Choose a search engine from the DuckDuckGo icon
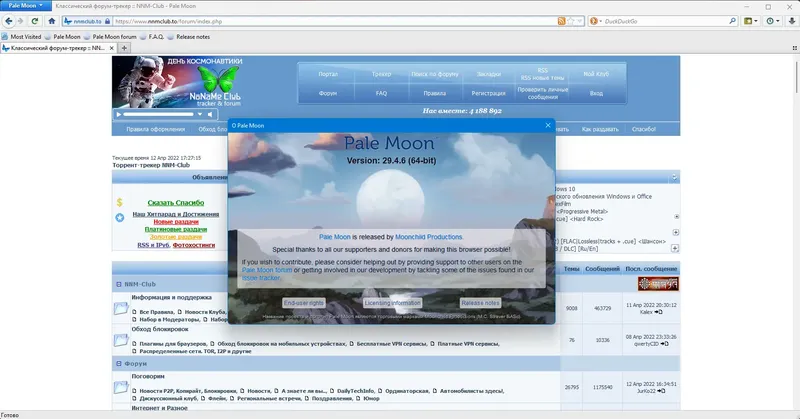This screenshot has height=419, width=800. 595,21
